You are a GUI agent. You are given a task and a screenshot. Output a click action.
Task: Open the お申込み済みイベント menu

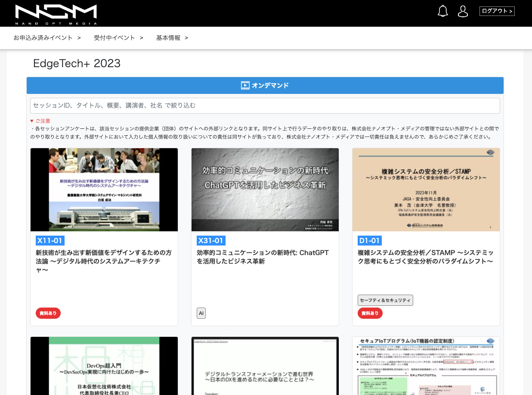pos(47,38)
